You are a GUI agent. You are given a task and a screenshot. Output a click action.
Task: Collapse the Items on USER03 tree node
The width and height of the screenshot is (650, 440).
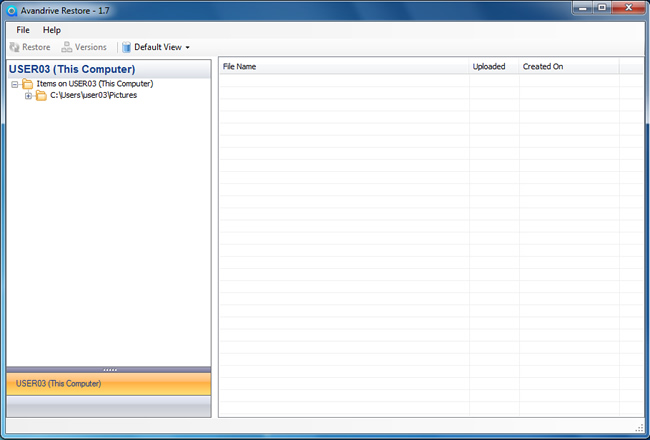pos(15,84)
